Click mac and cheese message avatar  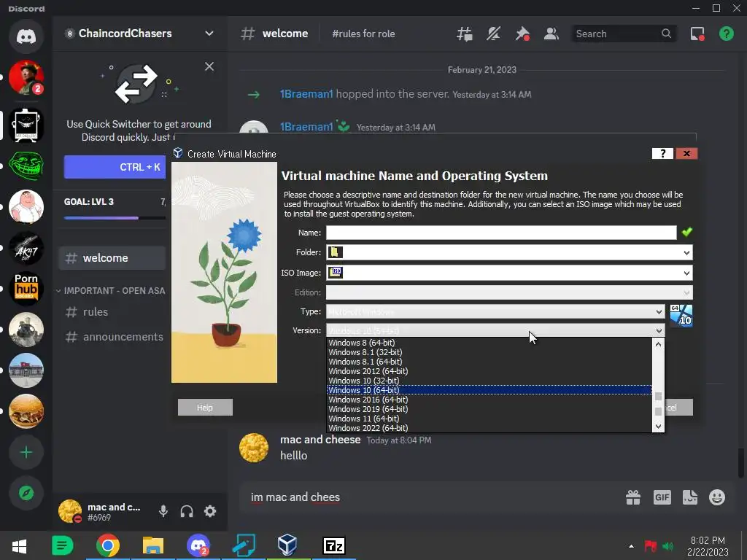coord(253,448)
